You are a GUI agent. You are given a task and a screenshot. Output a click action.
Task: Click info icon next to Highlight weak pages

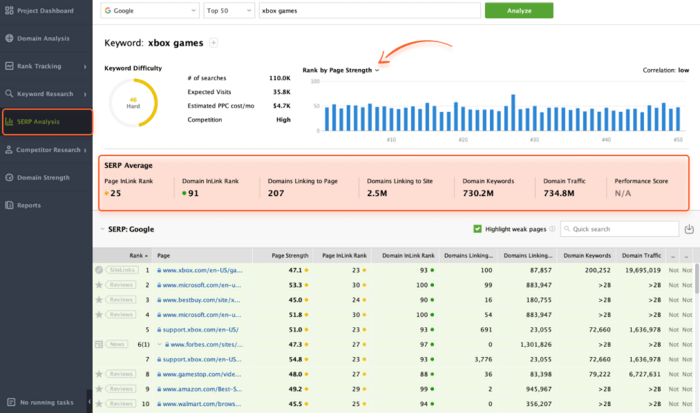point(552,229)
